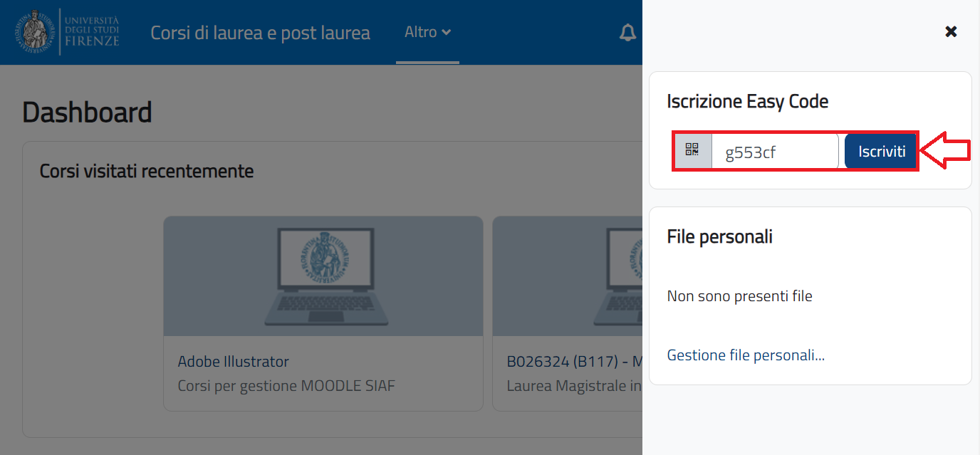Click the easy code field containing g553cf
Image resolution: width=980 pixels, height=455 pixels.
(x=776, y=150)
